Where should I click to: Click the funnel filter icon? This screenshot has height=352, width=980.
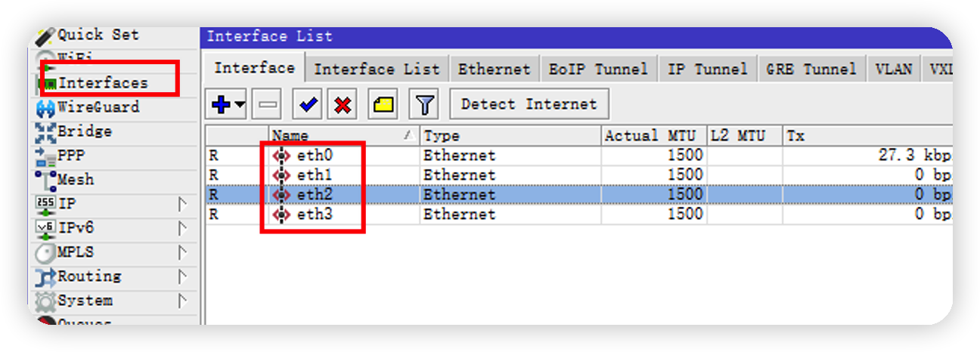tap(424, 105)
